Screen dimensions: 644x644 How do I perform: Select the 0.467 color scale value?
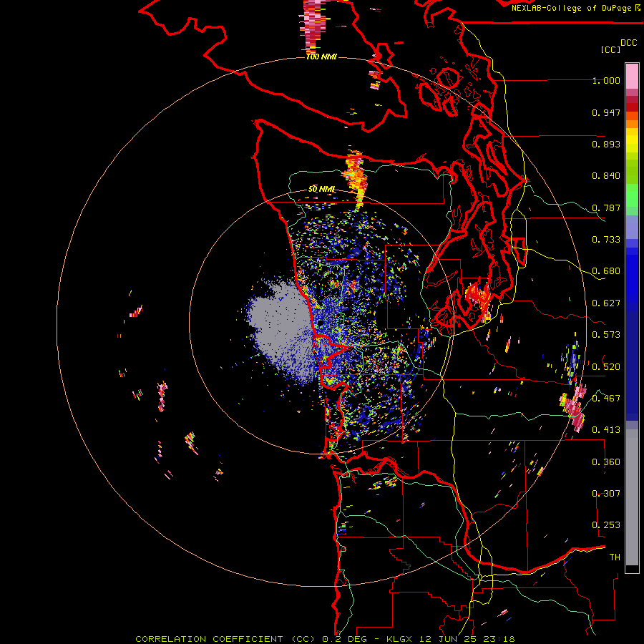point(606,399)
